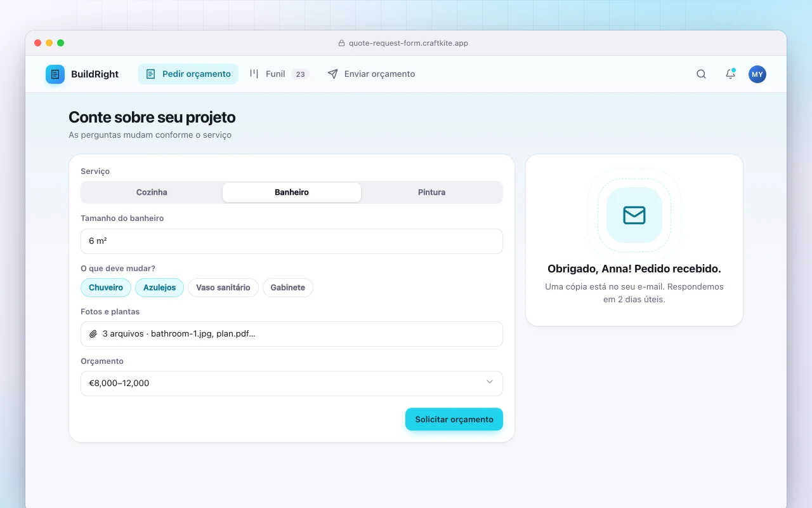Toggle the Chuveiro chip
812x508 pixels.
106,288
